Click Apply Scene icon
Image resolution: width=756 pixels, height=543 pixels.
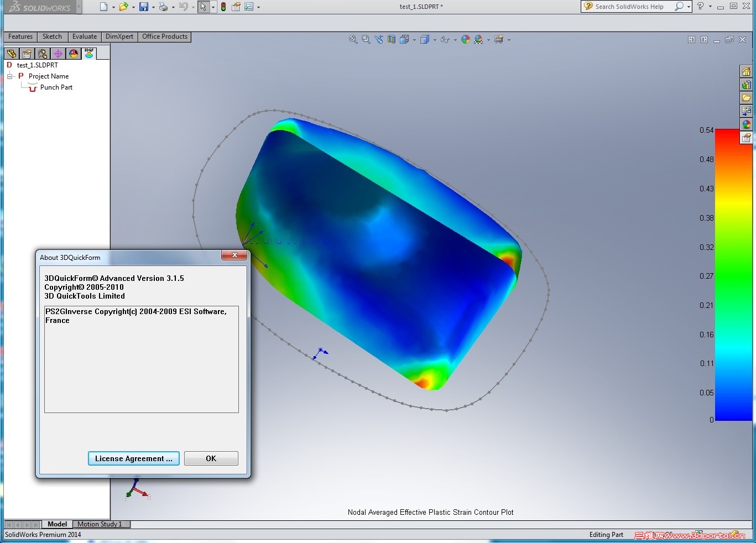click(x=479, y=39)
